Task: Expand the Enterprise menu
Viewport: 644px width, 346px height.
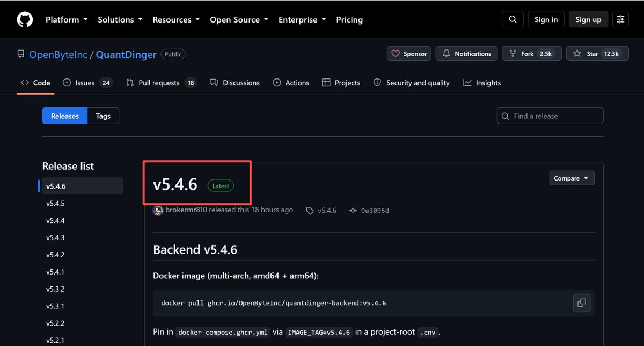Action: pyautogui.click(x=302, y=19)
